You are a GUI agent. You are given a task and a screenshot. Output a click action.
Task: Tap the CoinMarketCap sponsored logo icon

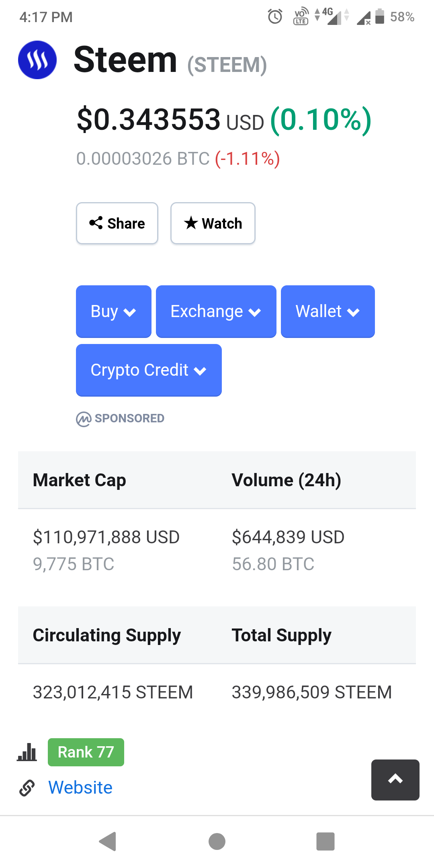click(x=84, y=419)
